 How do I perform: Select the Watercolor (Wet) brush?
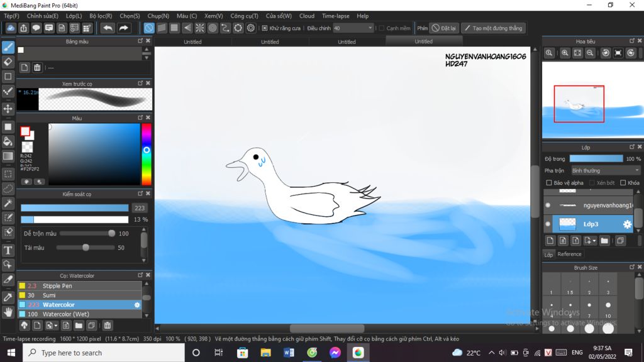tap(80, 314)
